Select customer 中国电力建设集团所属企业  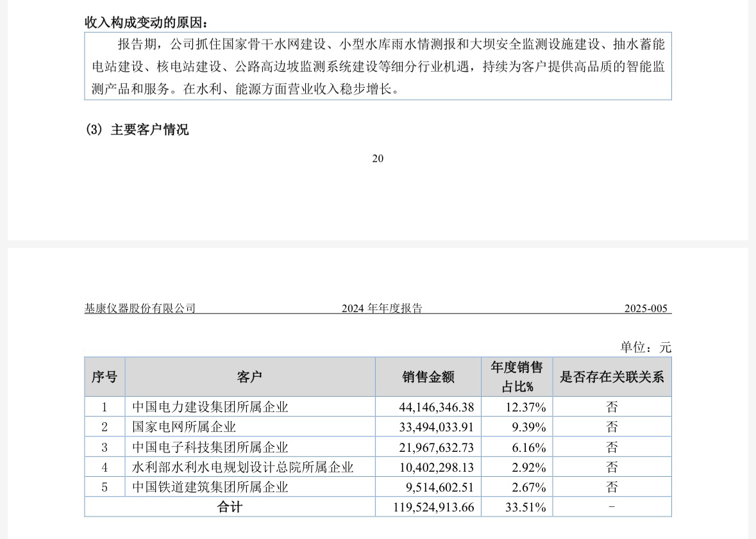[x=210, y=407]
